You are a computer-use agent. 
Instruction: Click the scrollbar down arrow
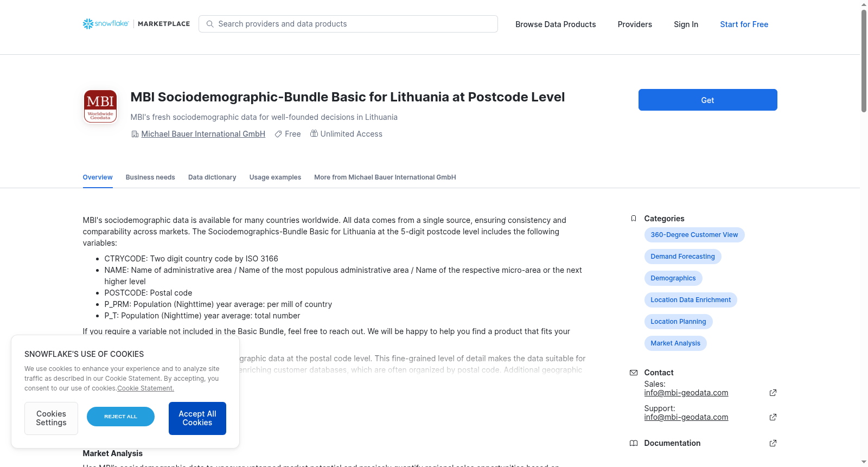[x=864, y=462]
